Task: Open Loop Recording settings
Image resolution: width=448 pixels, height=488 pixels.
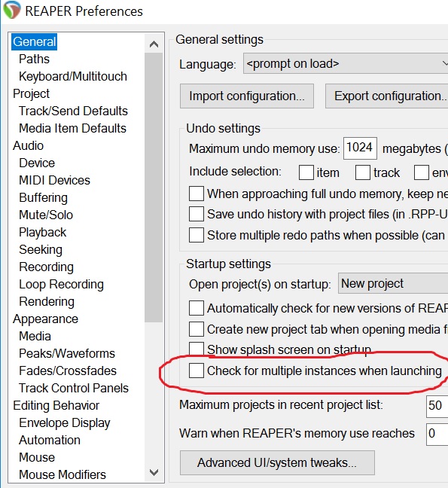Action: 61,284
